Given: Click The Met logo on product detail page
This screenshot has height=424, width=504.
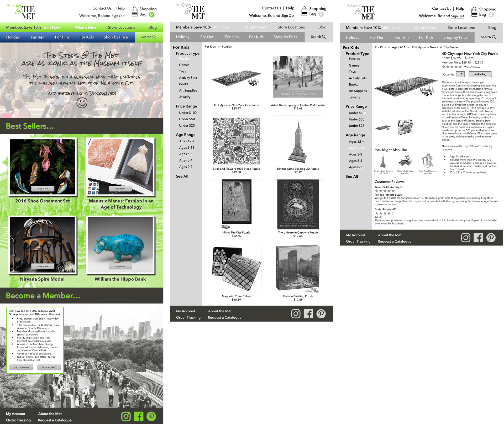Looking at the screenshot, I should pos(361,12).
